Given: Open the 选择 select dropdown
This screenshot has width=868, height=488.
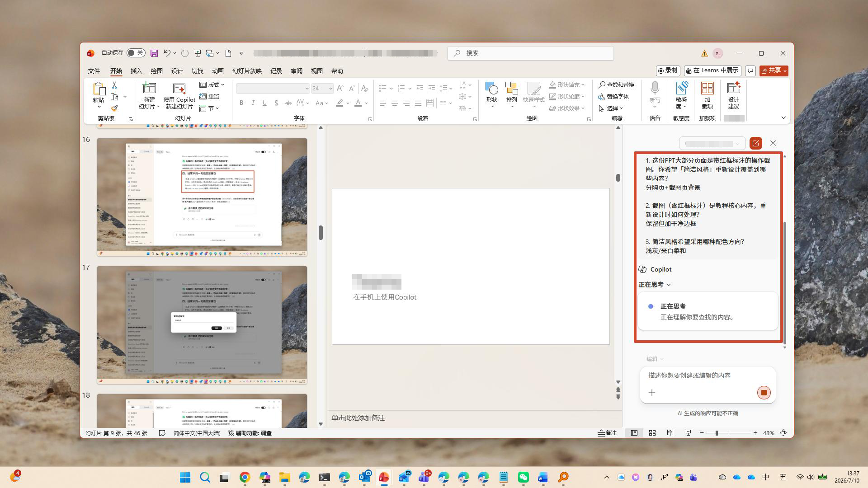Looking at the screenshot, I should [x=611, y=108].
